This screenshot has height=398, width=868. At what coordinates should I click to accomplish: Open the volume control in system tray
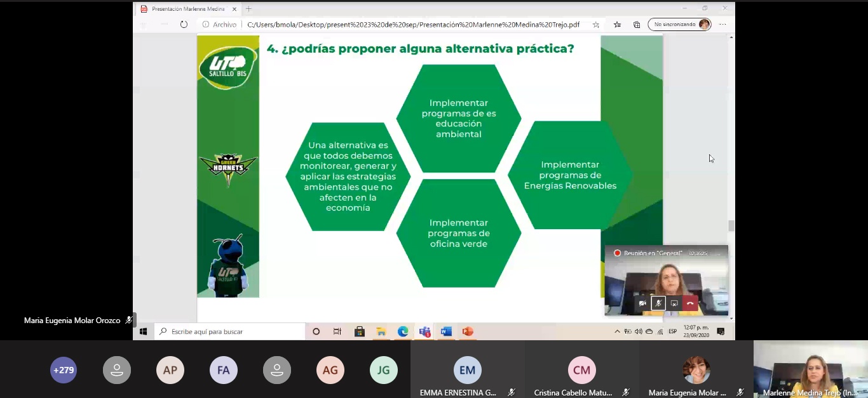point(638,331)
